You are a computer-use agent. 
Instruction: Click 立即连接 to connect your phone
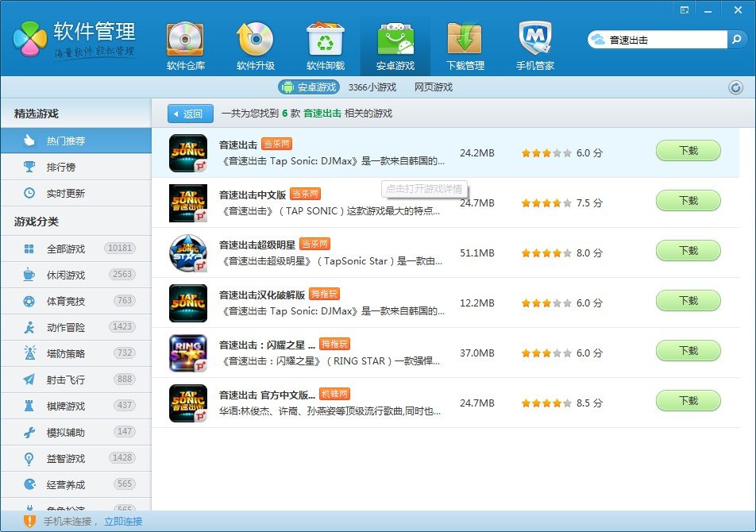(x=124, y=522)
